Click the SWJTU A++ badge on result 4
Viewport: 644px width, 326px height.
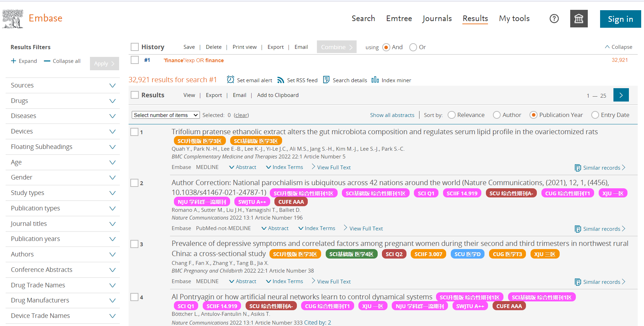470,306
